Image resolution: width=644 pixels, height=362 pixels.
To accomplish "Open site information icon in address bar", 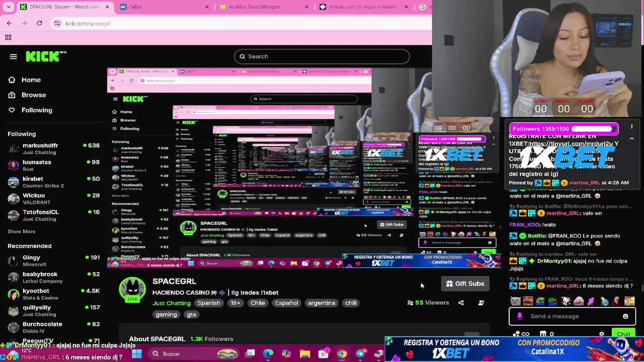I will coord(57,23).
